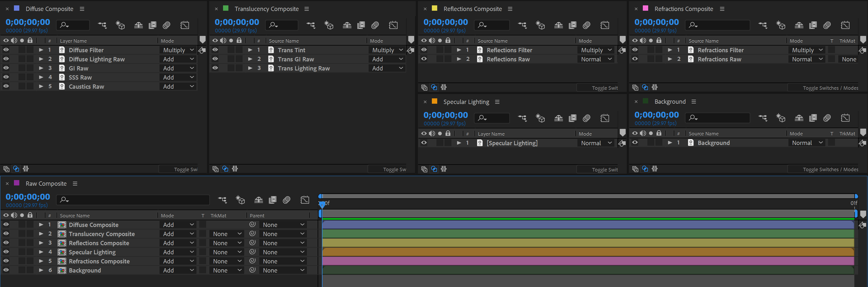Hide the Refractions Filter layer
The height and width of the screenshot is (287, 868).
click(635, 50)
